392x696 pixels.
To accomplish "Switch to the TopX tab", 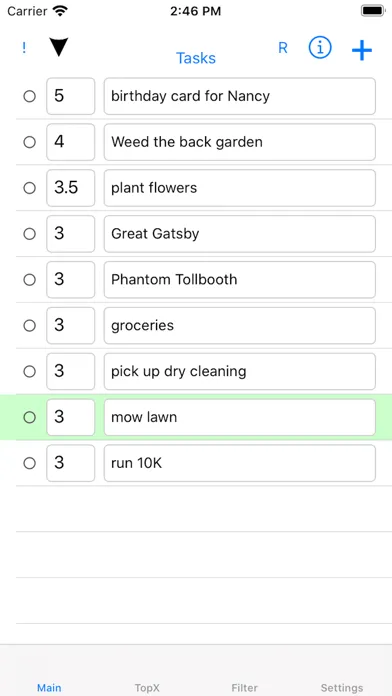I will pyautogui.click(x=147, y=688).
